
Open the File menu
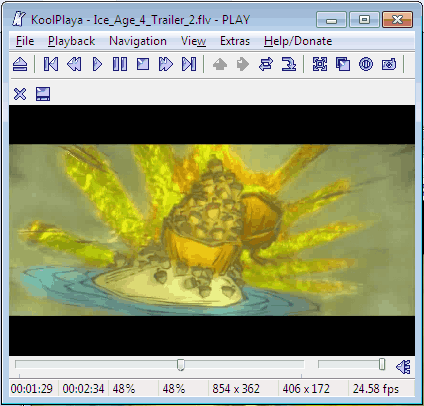[25, 41]
